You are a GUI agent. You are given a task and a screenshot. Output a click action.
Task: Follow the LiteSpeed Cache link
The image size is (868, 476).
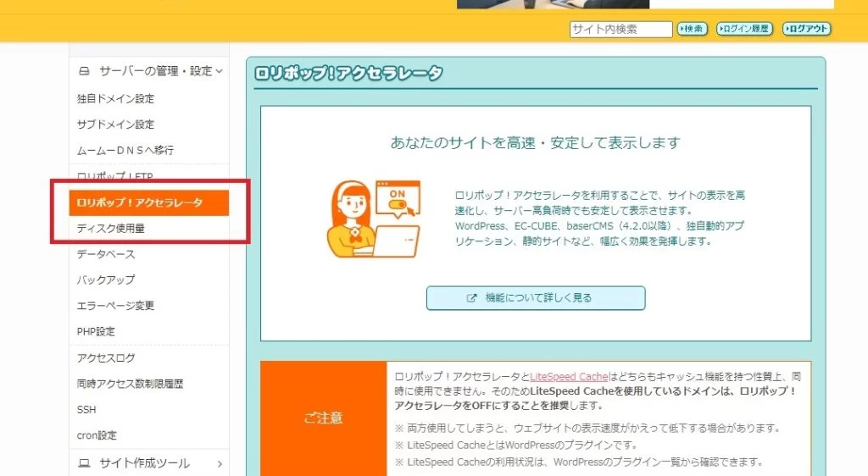(x=569, y=377)
